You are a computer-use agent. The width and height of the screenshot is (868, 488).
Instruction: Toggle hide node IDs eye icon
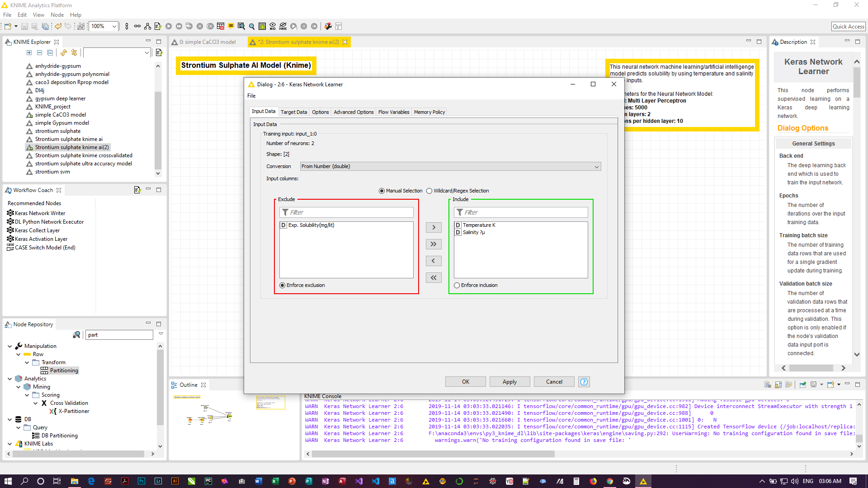coord(273,26)
